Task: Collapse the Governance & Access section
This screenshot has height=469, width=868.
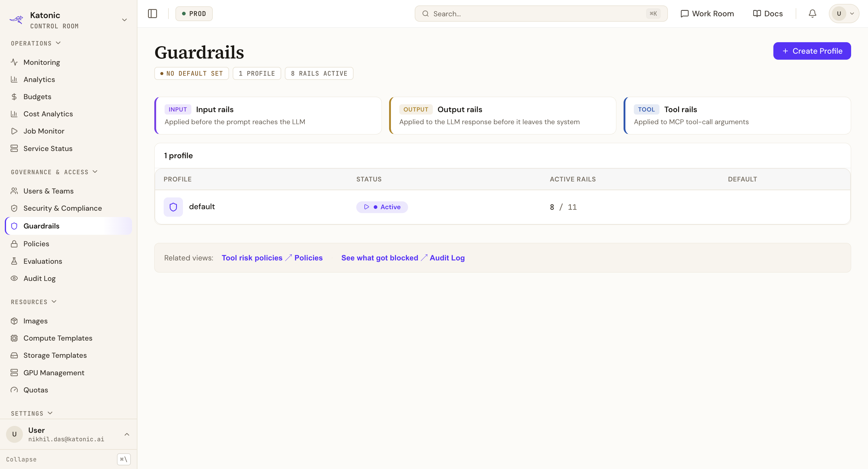Action: pos(95,172)
